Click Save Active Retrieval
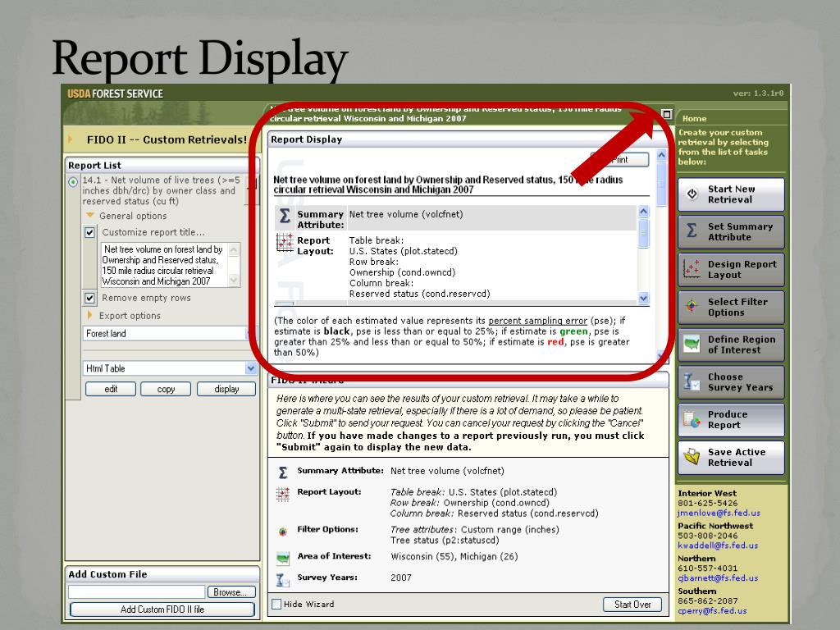Image resolution: width=840 pixels, height=630 pixels. click(731, 457)
